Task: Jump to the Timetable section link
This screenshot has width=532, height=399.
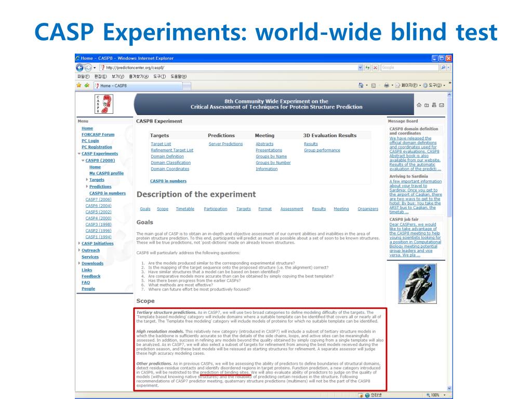Action: tap(185, 209)
